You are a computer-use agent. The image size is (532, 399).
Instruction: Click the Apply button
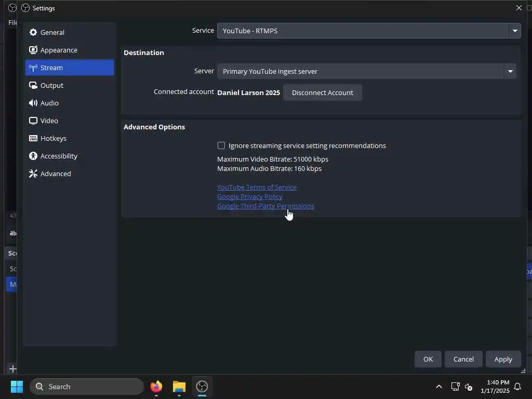(503, 359)
